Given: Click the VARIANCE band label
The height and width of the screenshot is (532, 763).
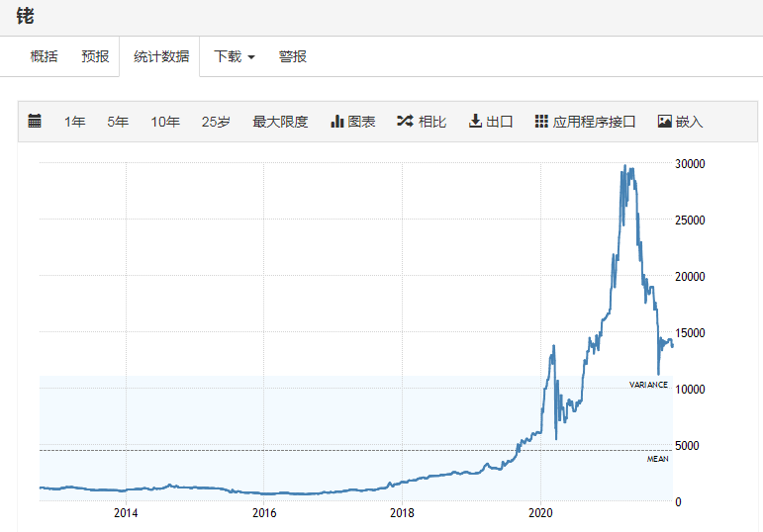Looking at the screenshot, I should tap(648, 385).
